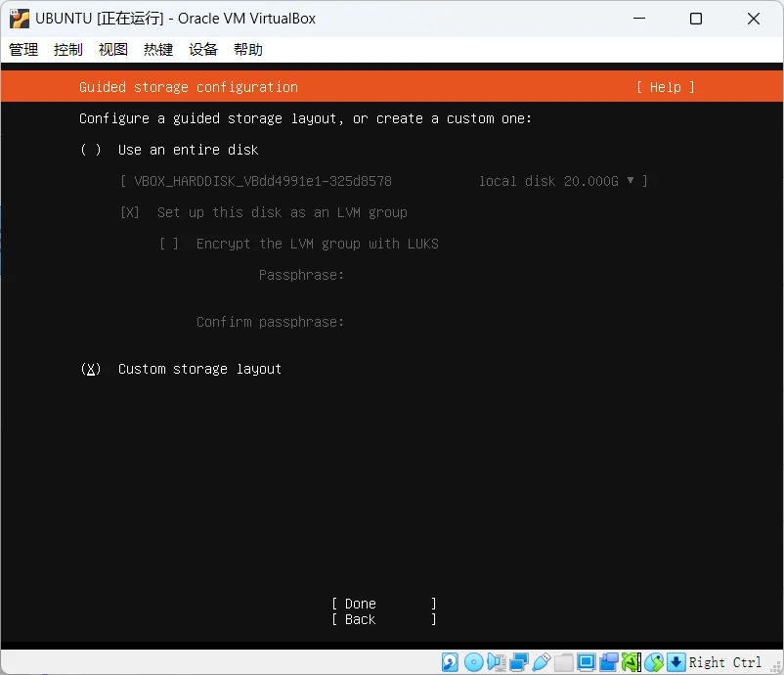
Task: Open the VBOX_HARDDISK disk selection dropdown
Action: tap(384, 181)
